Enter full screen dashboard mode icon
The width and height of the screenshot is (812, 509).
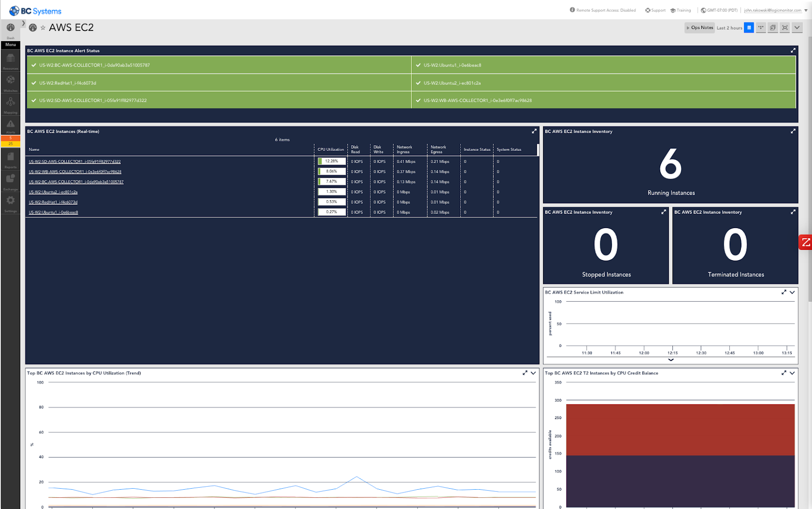[x=785, y=27]
